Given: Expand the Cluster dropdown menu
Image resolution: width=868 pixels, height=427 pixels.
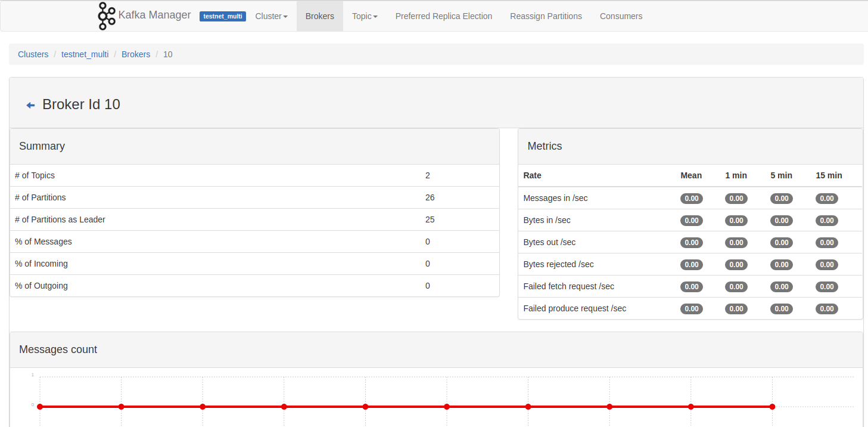Looking at the screenshot, I should pos(271,16).
